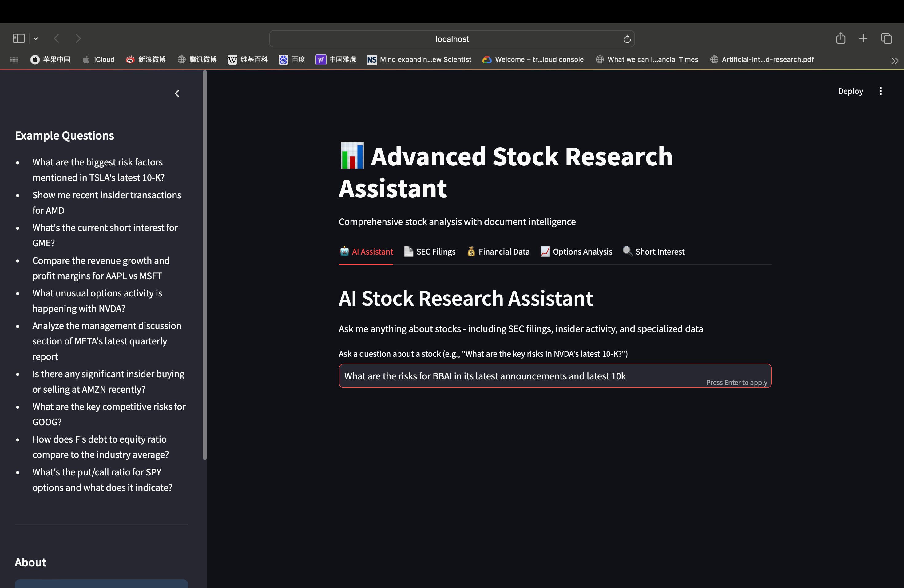Select the Options Analysis tab

576,252
